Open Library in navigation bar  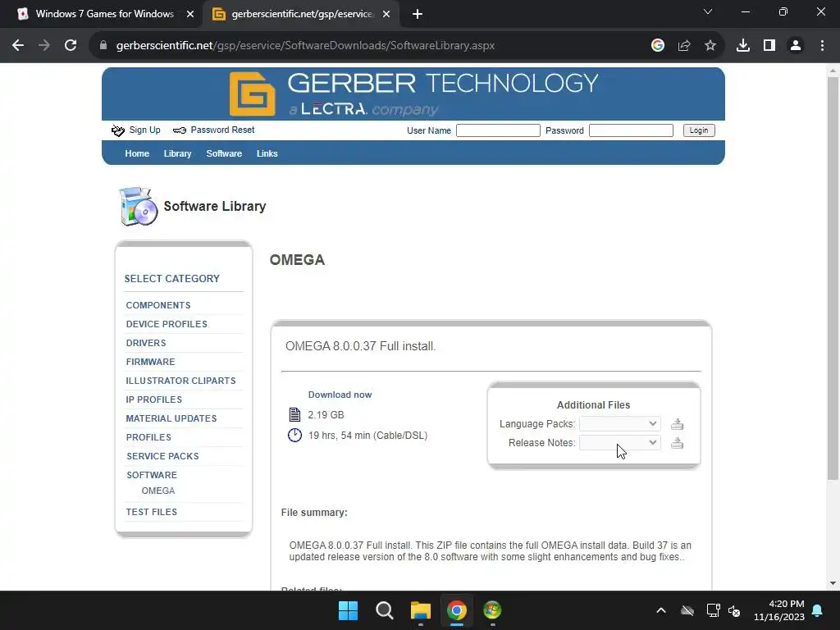(177, 153)
